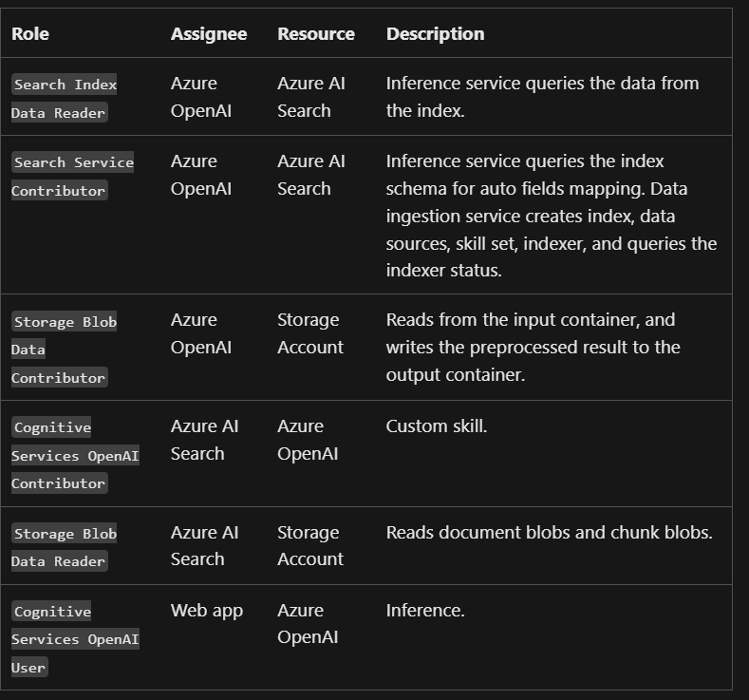Click Azure OpenAI assignee in Search Service Contributor row

click(x=201, y=175)
